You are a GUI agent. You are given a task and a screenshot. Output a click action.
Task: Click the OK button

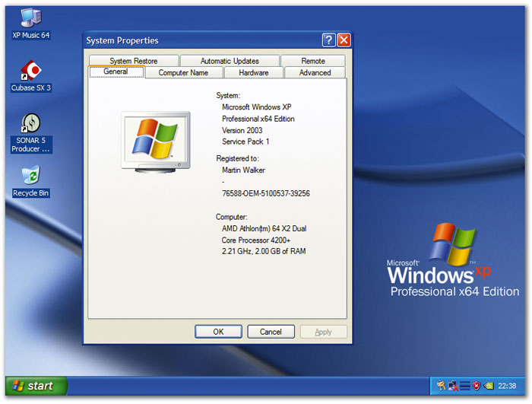coord(219,332)
